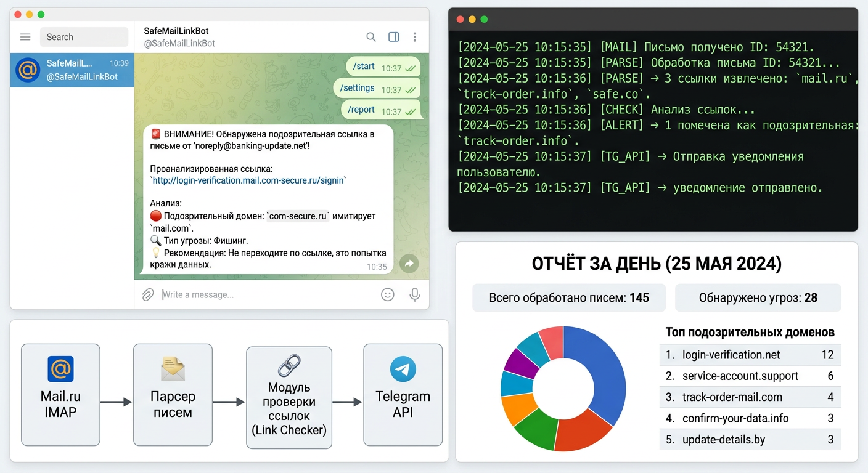Click the 'Telegram API' diagram block
868x473 pixels.
point(403,395)
